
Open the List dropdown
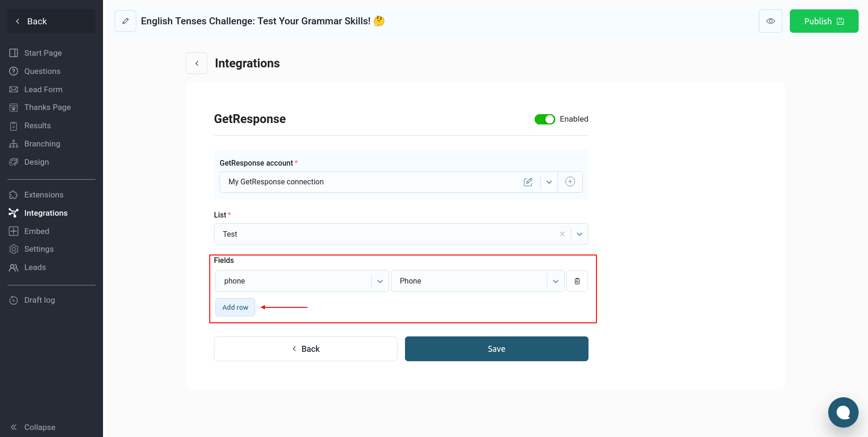[x=579, y=234]
